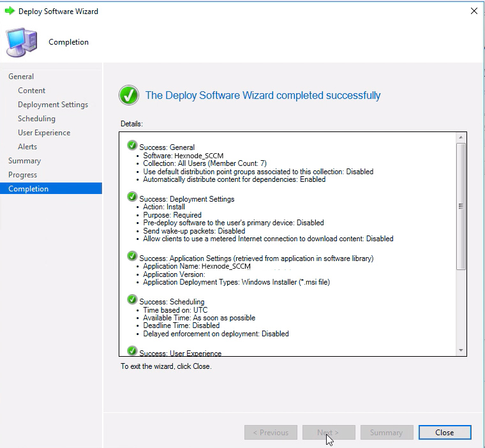Click the 'Action: Install' line
Image resolution: width=485 pixels, height=448 pixels.
164,207
